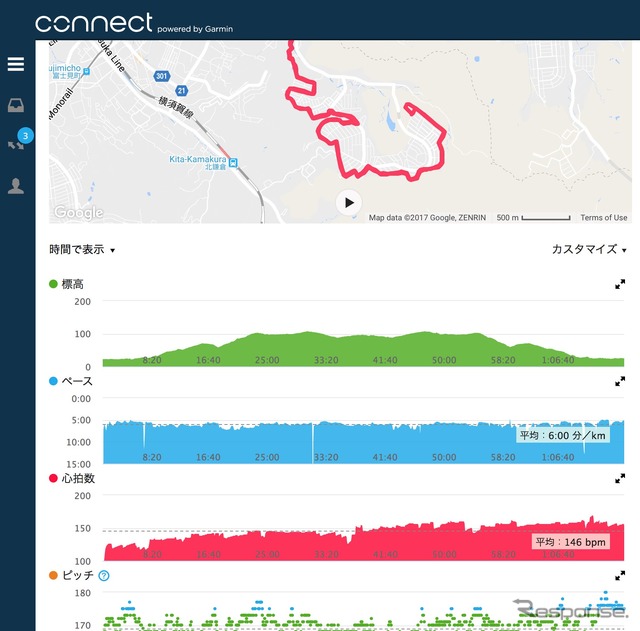
Task: Open sync notifications with the 3 badge
Action: [17, 144]
